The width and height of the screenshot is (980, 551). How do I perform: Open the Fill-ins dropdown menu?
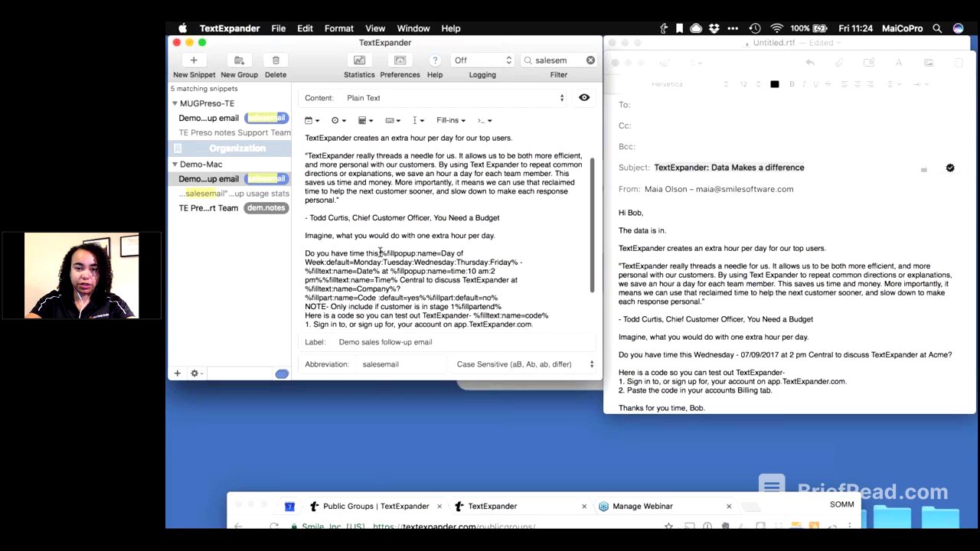(x=451, y=120)
